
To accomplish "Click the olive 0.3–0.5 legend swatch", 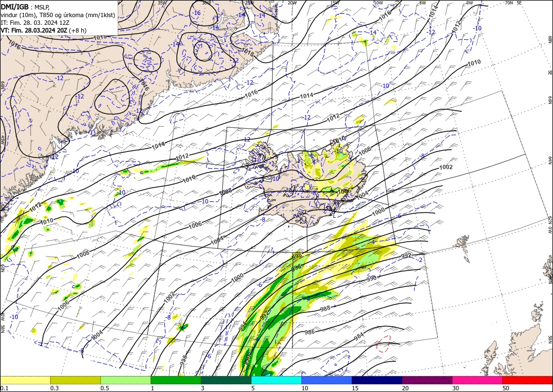I will click(x=75, y=380).
